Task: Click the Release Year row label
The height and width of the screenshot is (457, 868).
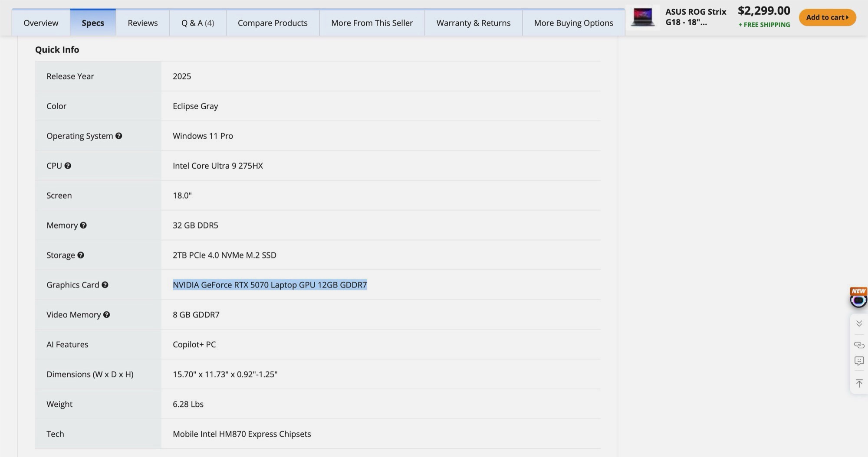Action: point(70,76)
